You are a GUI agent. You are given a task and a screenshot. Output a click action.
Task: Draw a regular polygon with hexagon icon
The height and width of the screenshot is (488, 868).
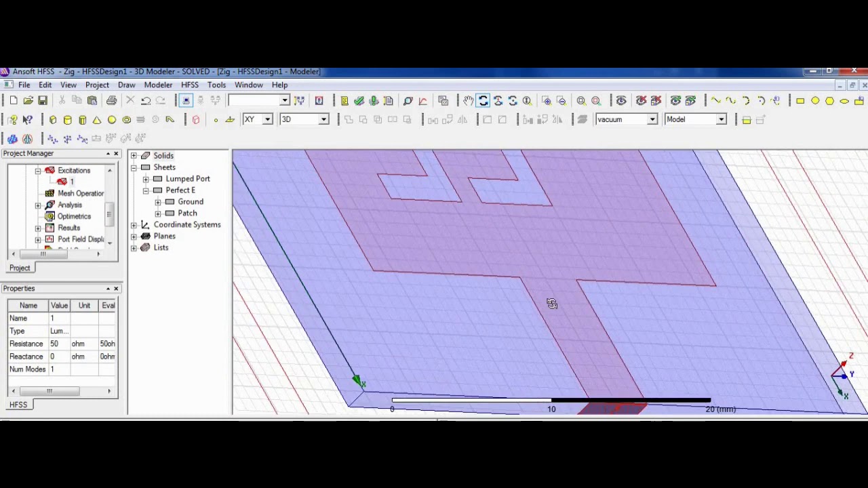[x=829, y=100]
